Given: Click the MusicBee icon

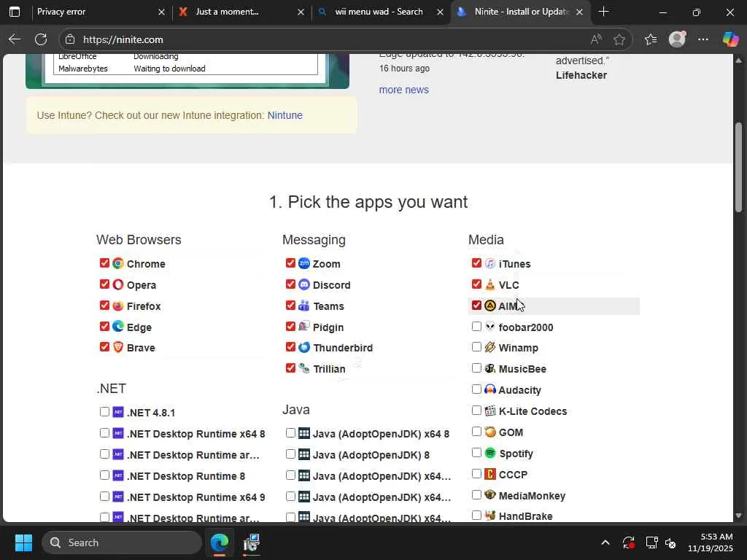Looking at the screenshot, I should (489, 368).
